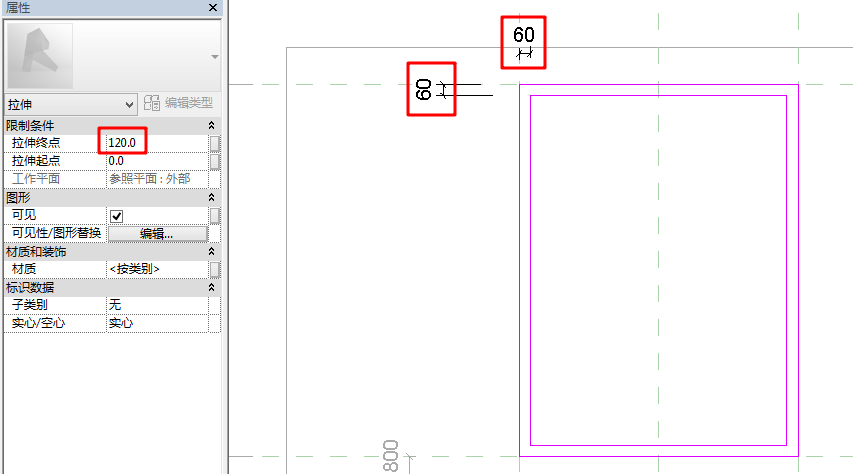Click the 参照平面 : 外部 value

pyautogui.click(x=150, y=179)
